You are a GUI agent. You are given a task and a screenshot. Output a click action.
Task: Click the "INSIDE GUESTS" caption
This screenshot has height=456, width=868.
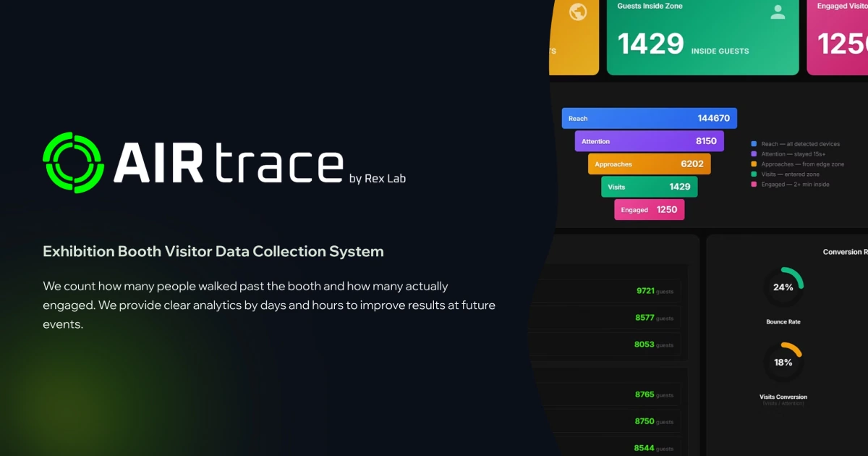point(720,51)
